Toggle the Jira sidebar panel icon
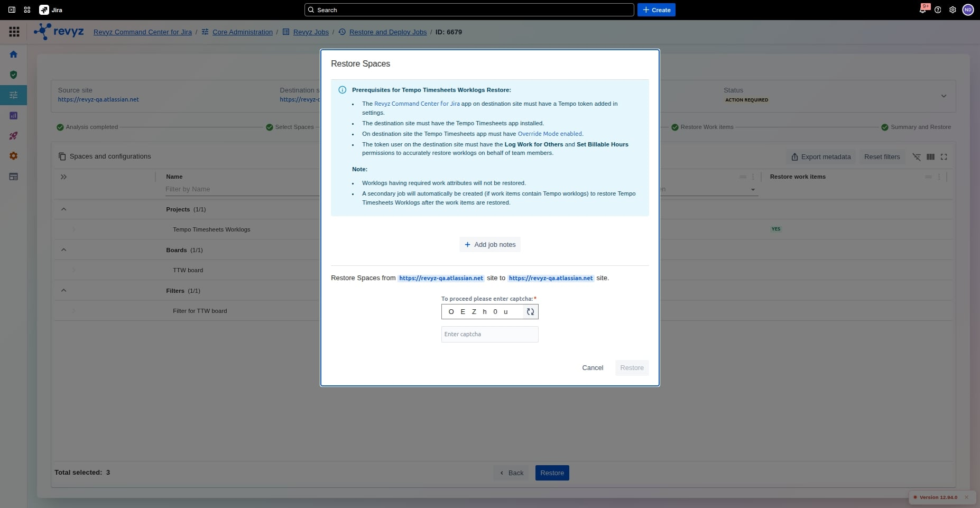Screen dimensions: 980x508 (x=12, y=10)
